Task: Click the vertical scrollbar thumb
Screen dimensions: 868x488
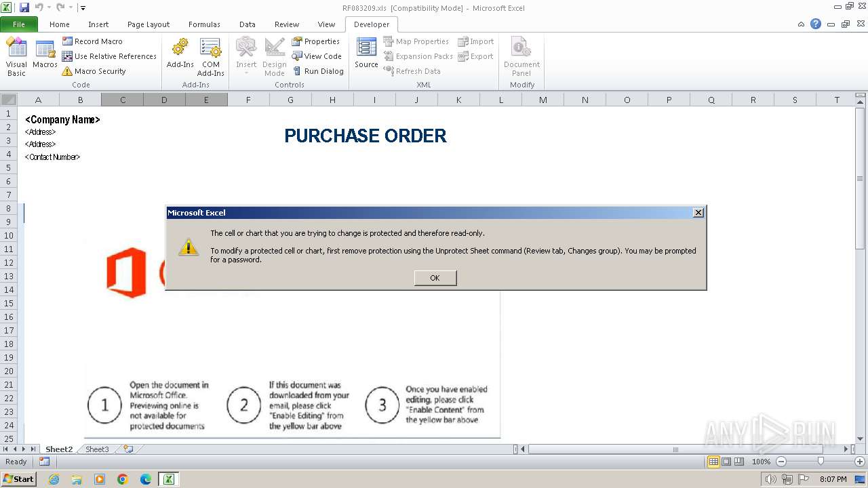Action: [860, 178]
